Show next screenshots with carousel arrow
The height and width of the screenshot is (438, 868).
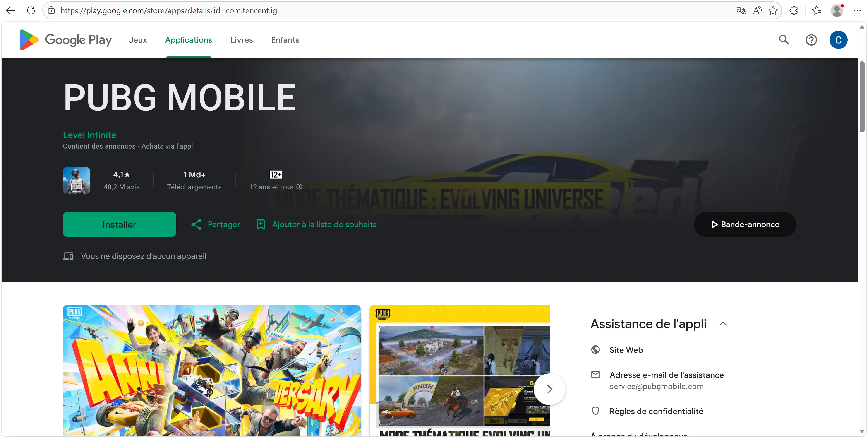click(549, 389)
